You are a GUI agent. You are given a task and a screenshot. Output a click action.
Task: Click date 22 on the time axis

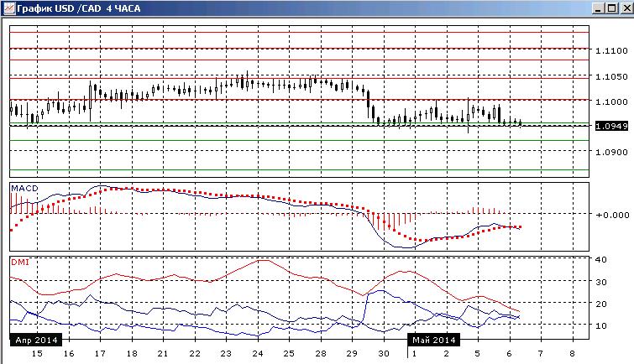pyautogui.click(x=195, y=354)
